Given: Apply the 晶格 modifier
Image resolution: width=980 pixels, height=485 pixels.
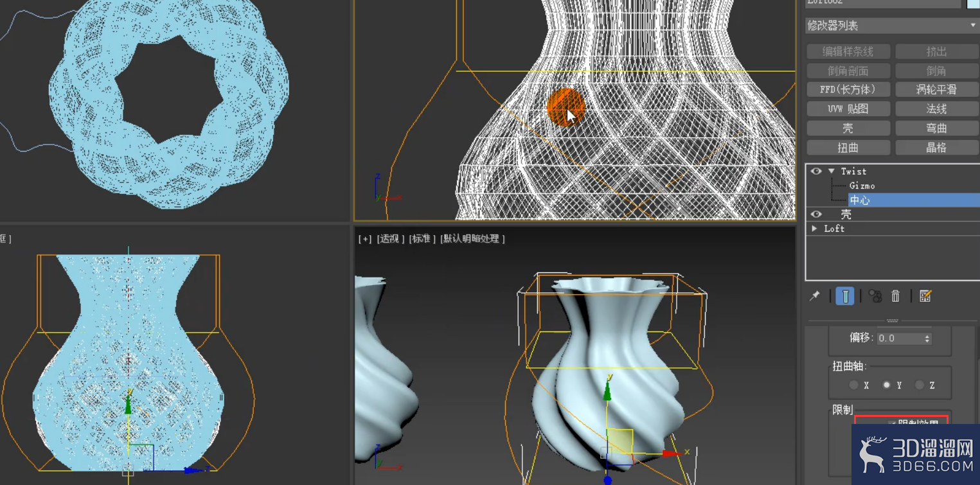Looking at the screenshot, I should [x=936, y=148].
